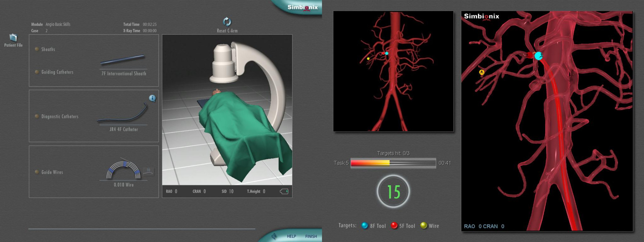
Task: Select the 7F Interventional Sheath image
Action: click(122, 60)
